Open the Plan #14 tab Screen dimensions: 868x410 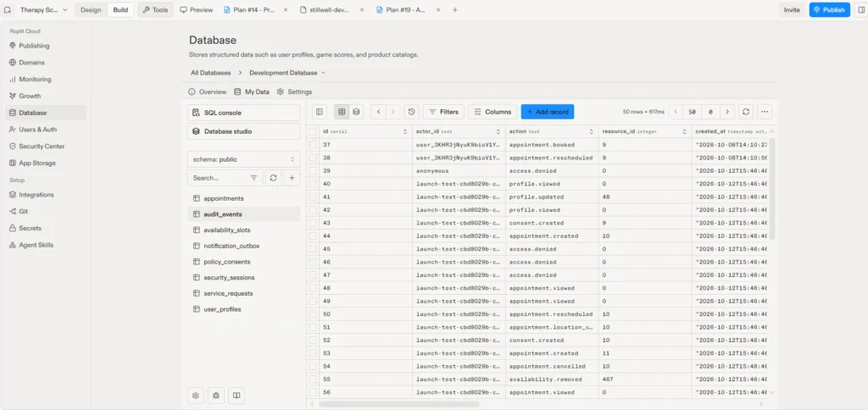tap(253, 10)
